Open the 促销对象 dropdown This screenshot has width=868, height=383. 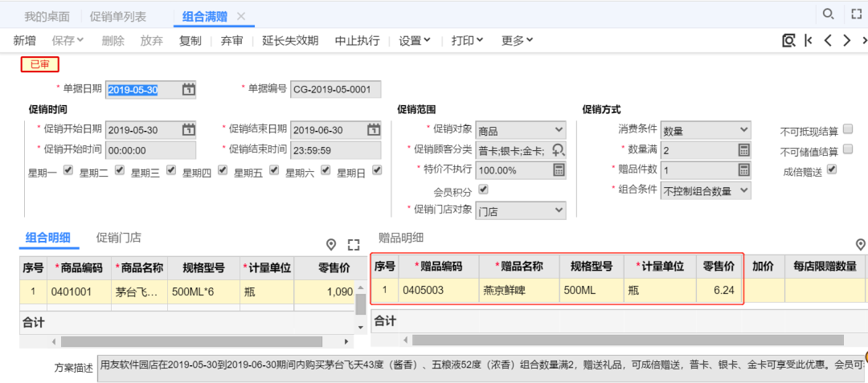(x=521, y=130)
